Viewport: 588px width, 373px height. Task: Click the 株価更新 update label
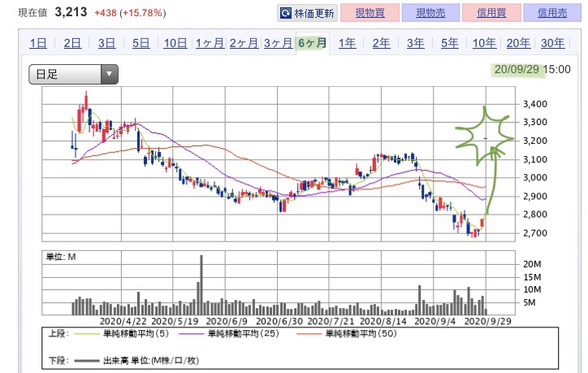(313, 14)
